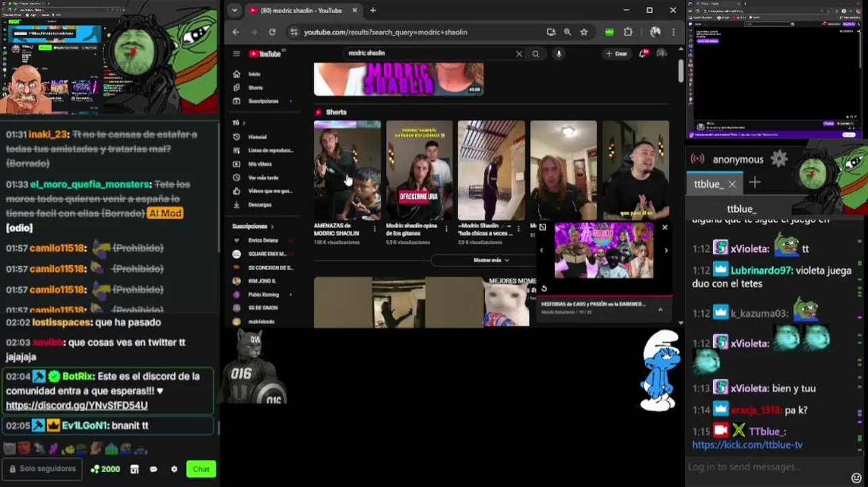Viewport: 868px width, 487px height.
Task: Open options menu for 'opina de los gitanos' short
Action: click(446, 229)
